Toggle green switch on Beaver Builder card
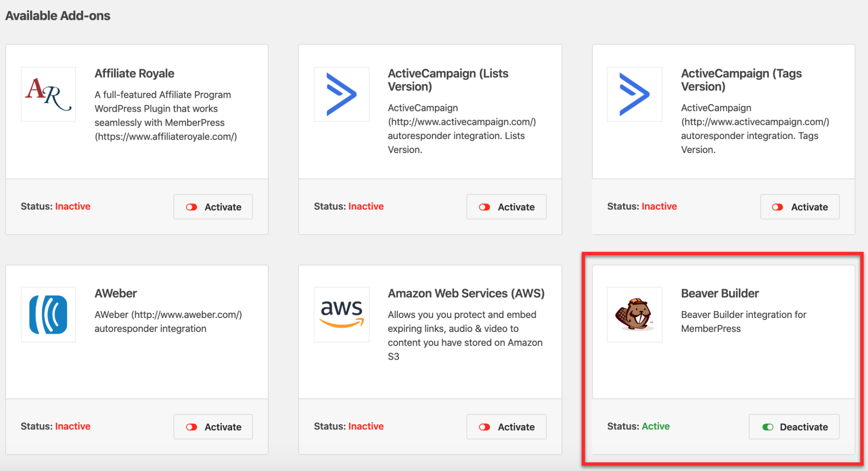 click(x=768, y=427)
